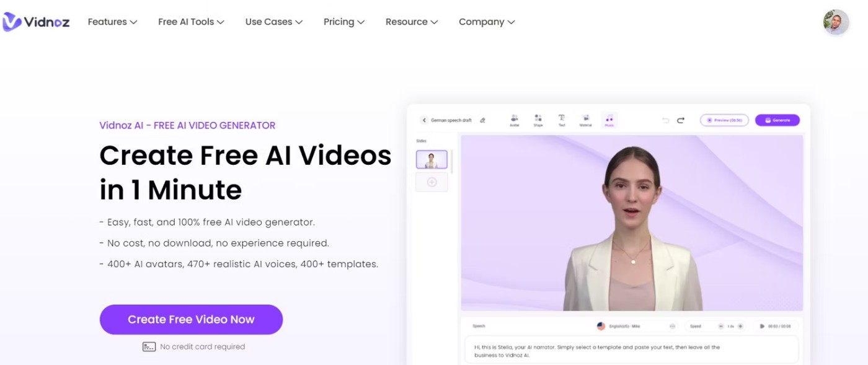Click the Vidnoz logo
Viewport: 868px width, 365px height.
pos(36,22)
